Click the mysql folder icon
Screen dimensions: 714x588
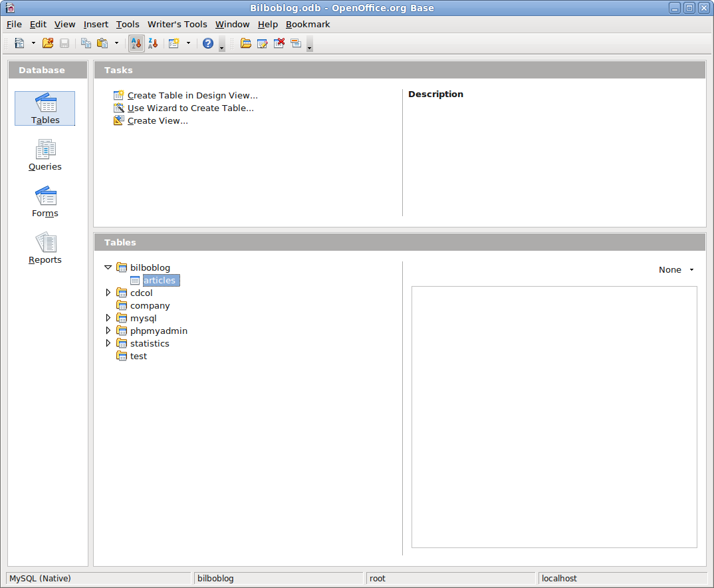click(x=122, y=318)
